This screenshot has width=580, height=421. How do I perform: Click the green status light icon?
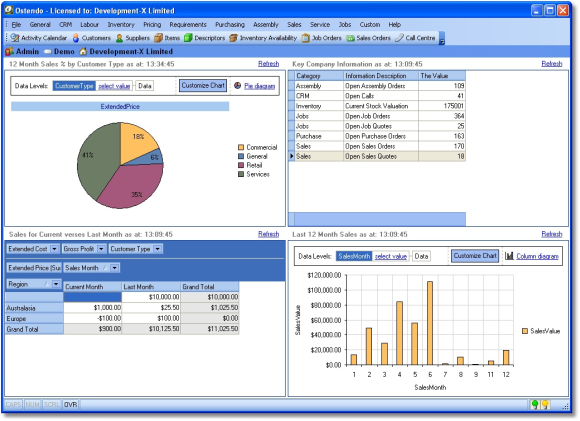click(x=535, y=404)
